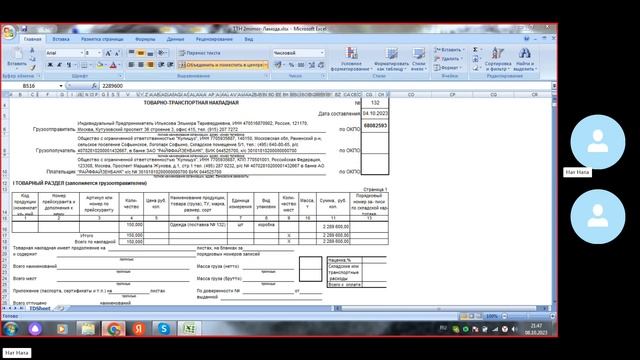Toggle italic formatting
Screen dimensions: 640x360
click(x=59, y=65)
